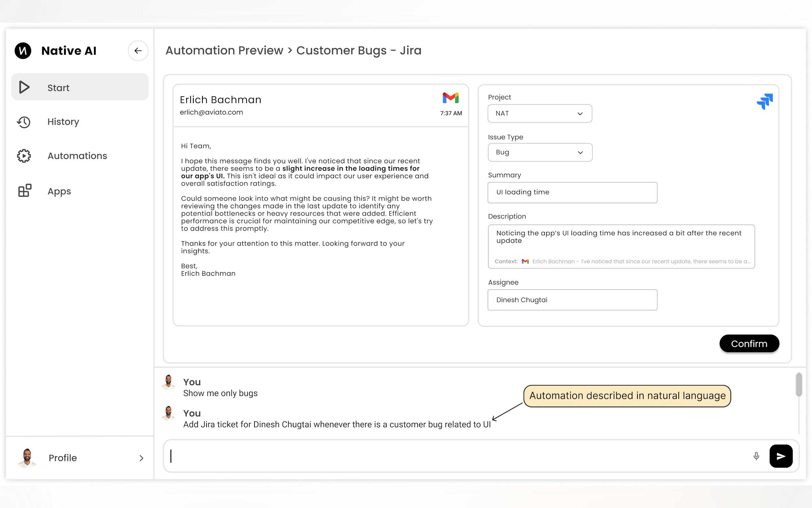
Task: Click the Gmail icon in email card
Action: [450, 98]
